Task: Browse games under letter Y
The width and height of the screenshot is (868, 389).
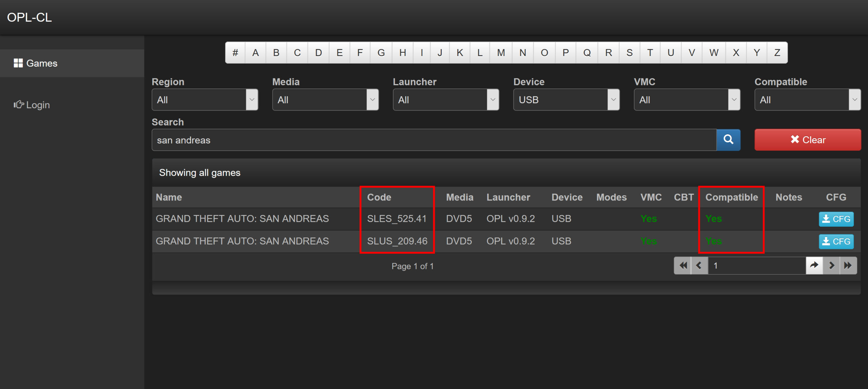Action: (757, 53)
